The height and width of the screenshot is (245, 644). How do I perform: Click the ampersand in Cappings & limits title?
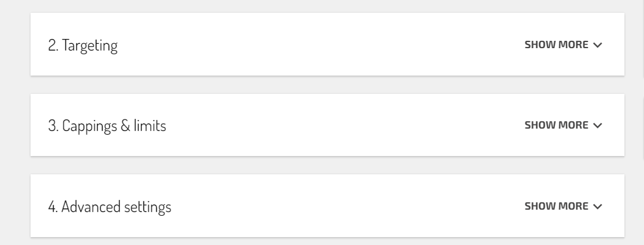tap(125, 125)
